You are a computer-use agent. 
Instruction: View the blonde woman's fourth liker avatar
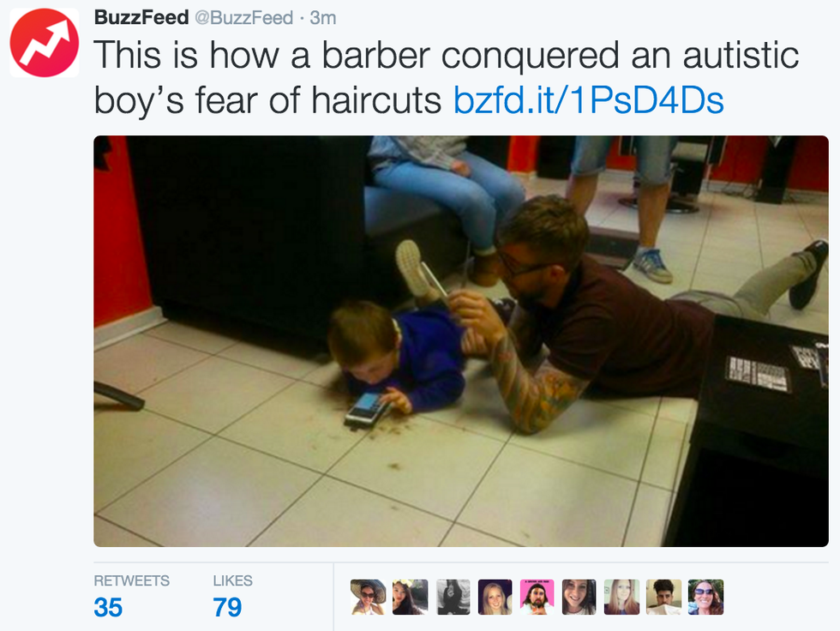click(x=495, y=597)
